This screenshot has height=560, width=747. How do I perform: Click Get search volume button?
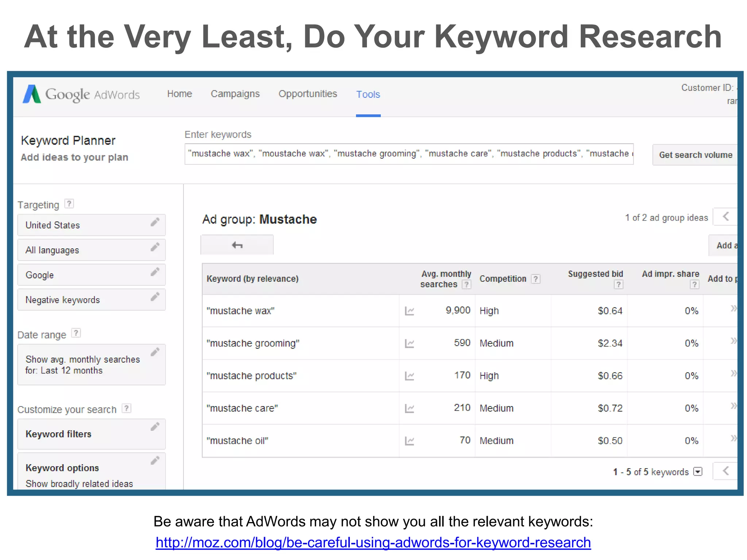[x=695, y=155]
